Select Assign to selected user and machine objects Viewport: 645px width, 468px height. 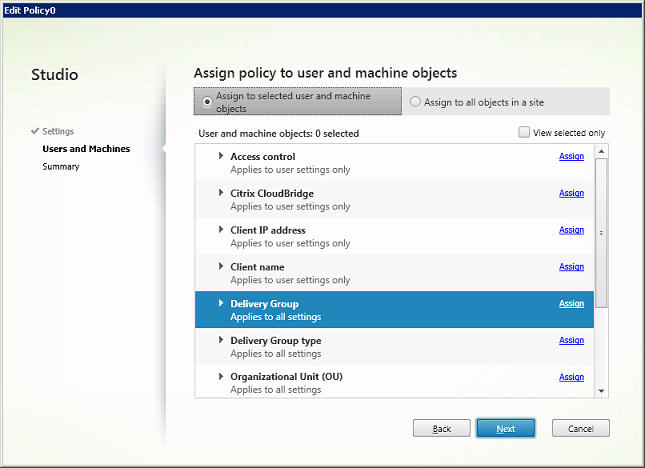(x=207, y=101)
